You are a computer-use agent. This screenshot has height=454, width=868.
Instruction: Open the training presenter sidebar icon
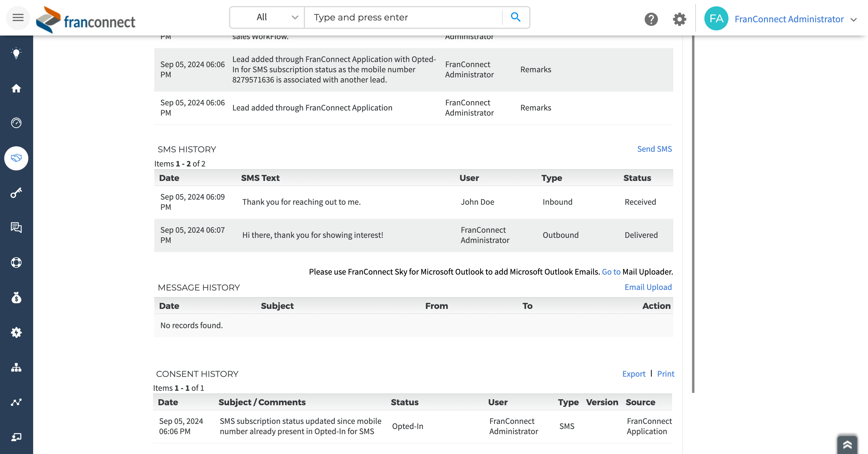(x=16, y=437)
